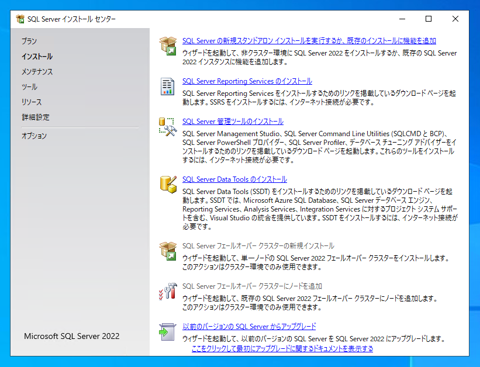Minimize the SQL Server Installation Center window

tap(402, 19)
